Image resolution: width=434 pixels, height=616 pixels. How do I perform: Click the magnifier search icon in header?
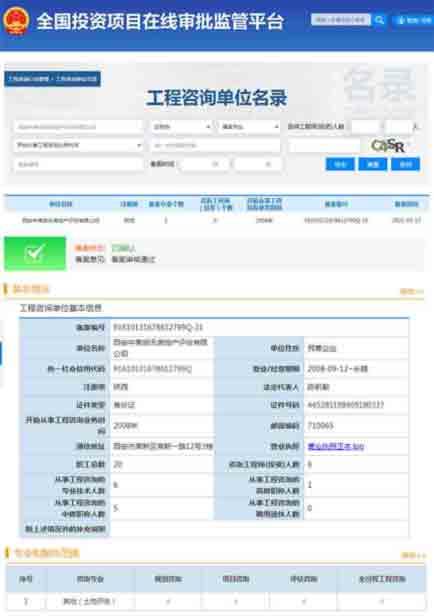click(x=379, y=20)
